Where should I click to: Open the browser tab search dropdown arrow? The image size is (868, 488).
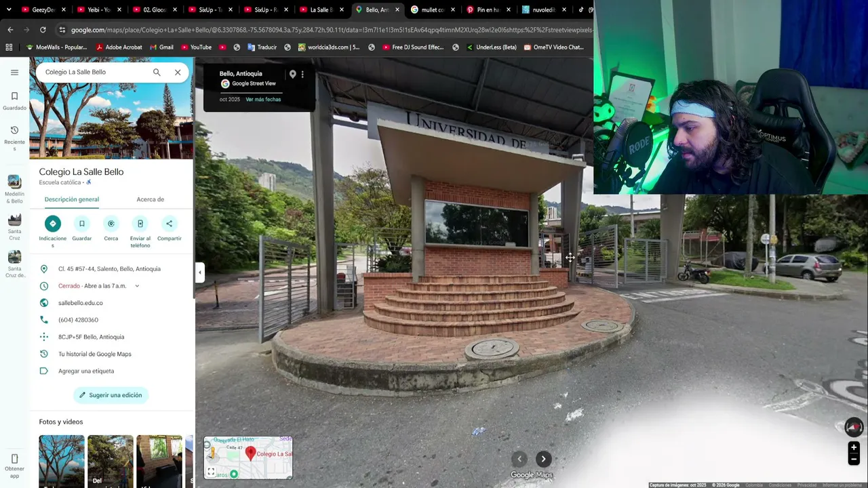(x=9, y=9)
